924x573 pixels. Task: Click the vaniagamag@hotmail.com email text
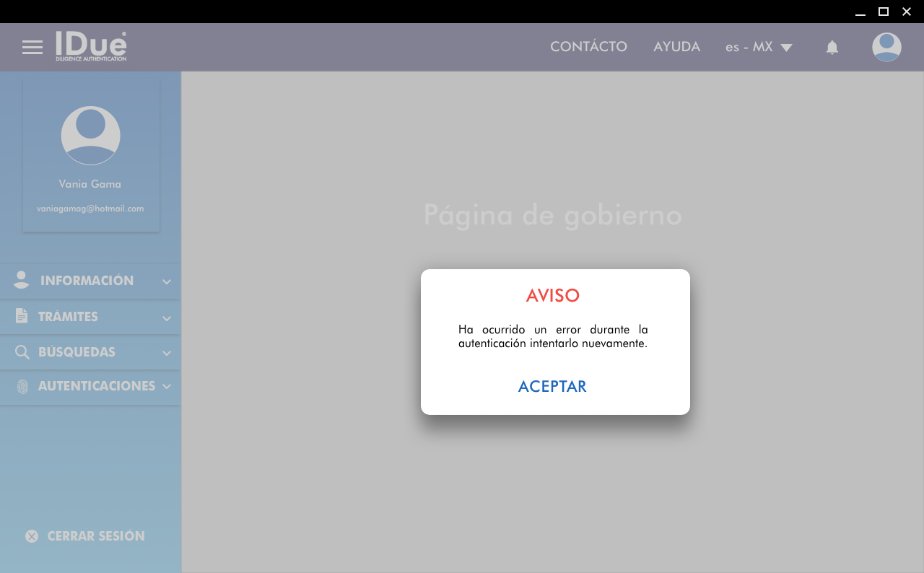90,209
